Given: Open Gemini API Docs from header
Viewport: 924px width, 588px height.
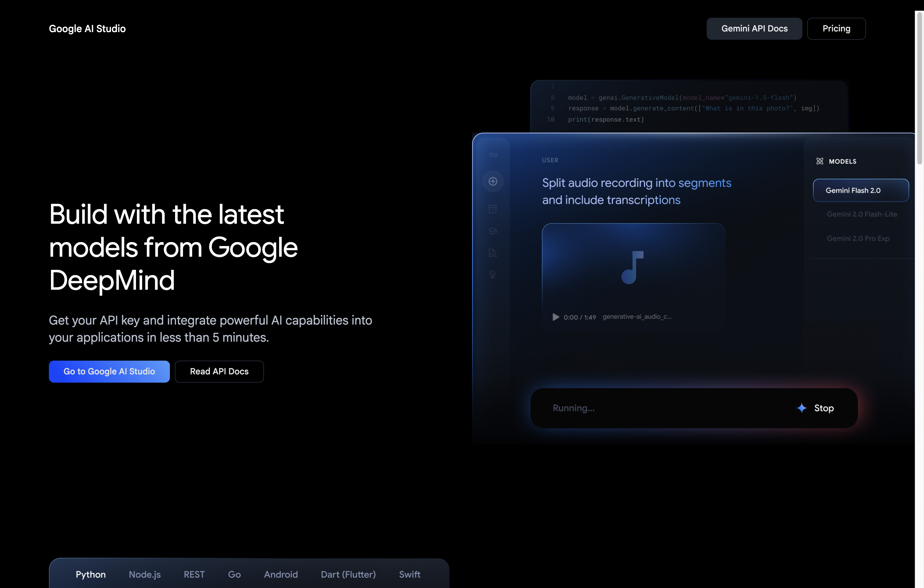Looking at the screenshot, I should point(754,28).
